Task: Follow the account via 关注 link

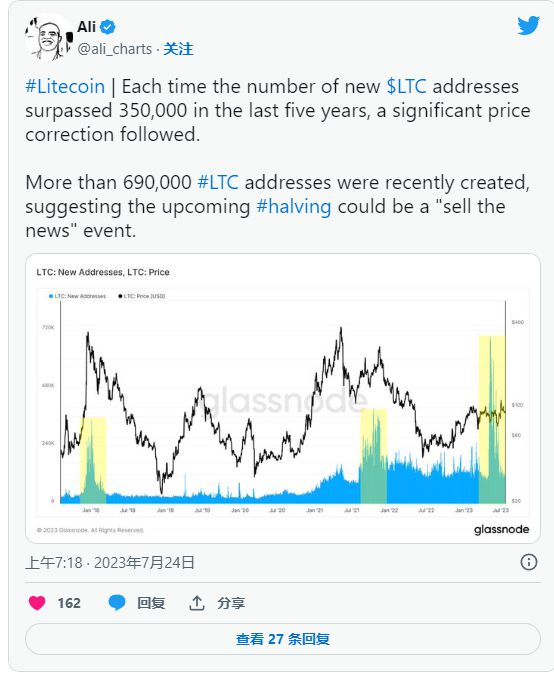Action: click(x=178, y=49)
